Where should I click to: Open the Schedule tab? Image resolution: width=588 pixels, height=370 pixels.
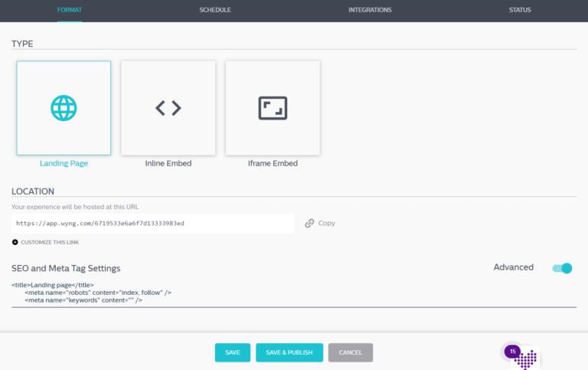(215, 10)
